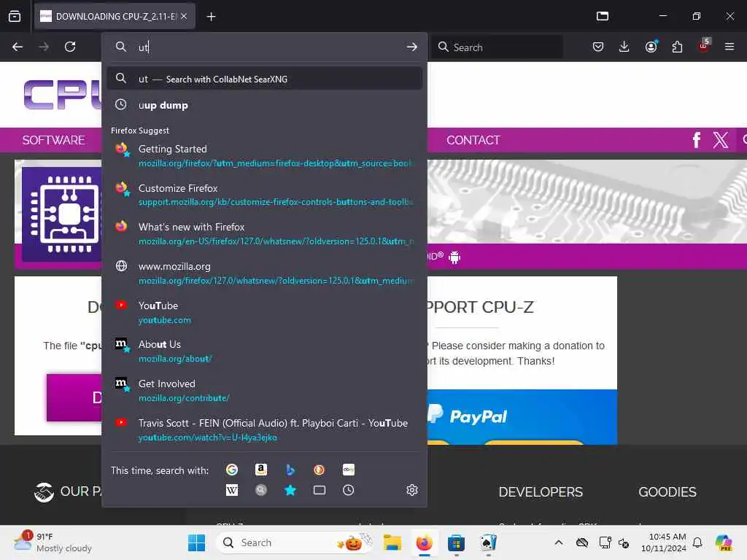Go back to previous page

[x=18, y=47]
